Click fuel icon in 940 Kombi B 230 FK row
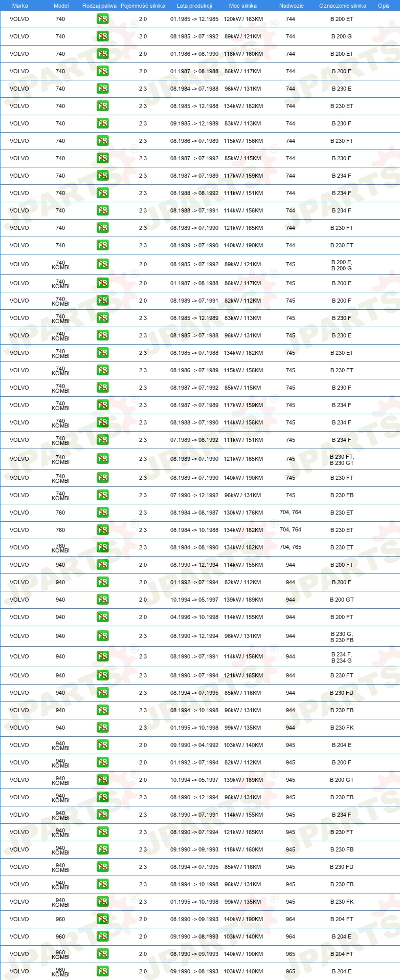 click(102, 902)
